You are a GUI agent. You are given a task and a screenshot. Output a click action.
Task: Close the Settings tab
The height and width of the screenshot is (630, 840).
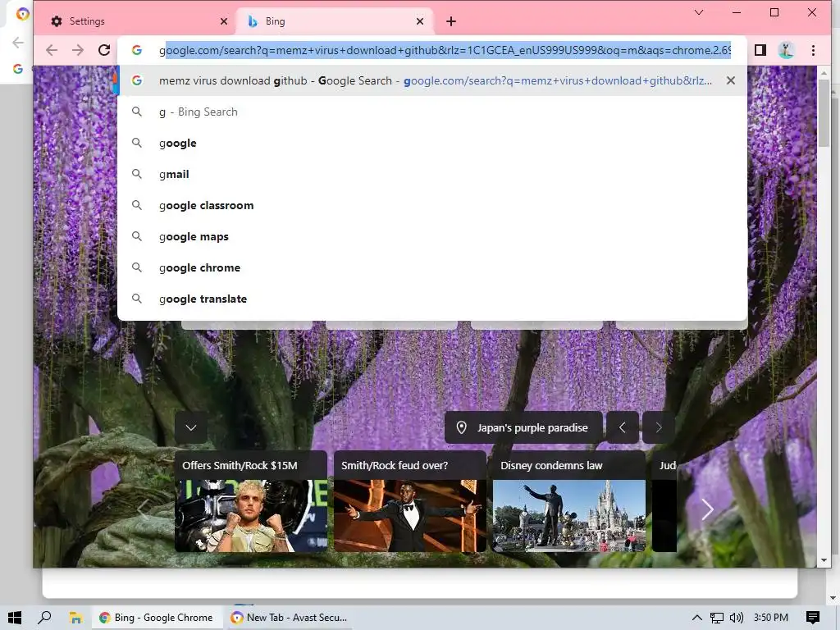pyautogui.click(x=224, y=21)
